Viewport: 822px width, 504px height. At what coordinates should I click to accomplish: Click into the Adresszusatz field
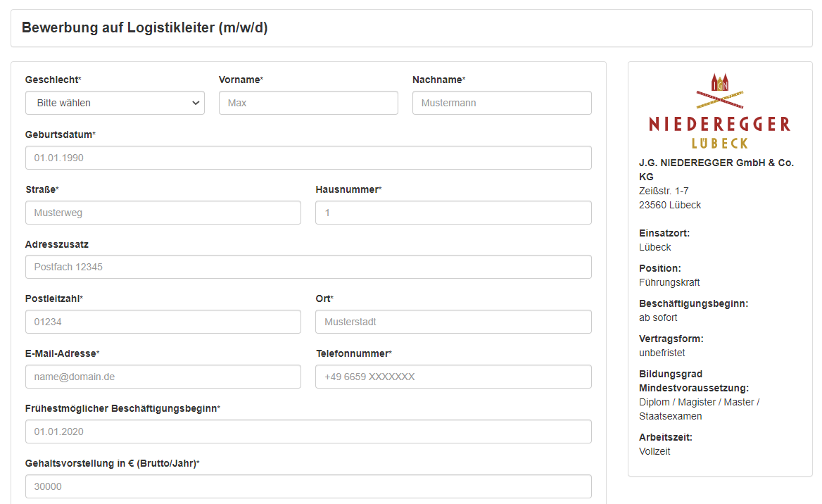[x=308, y=267]
